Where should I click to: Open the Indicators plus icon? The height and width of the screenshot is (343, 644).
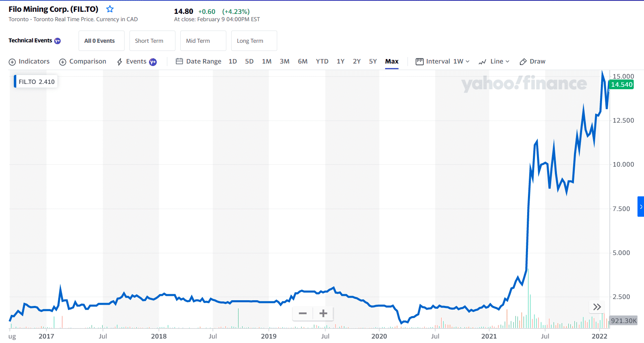12,62
